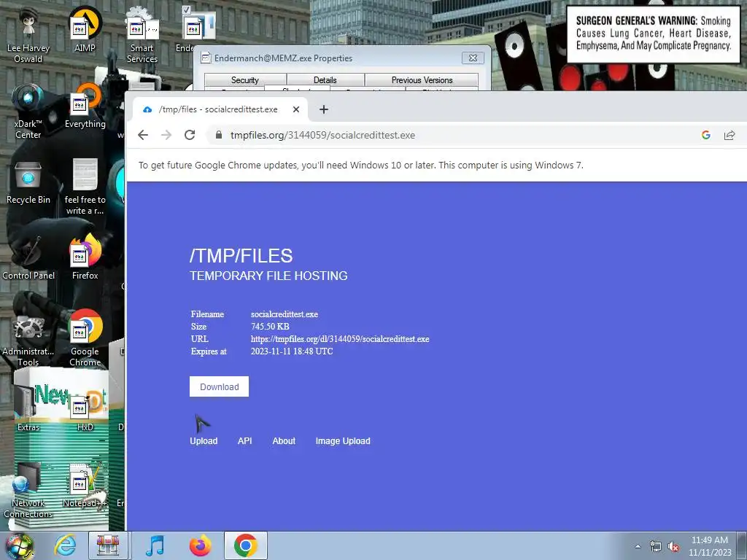Open the xDark Center desktop icon
This screenshot has width=747, height=560.
[28, 112]
